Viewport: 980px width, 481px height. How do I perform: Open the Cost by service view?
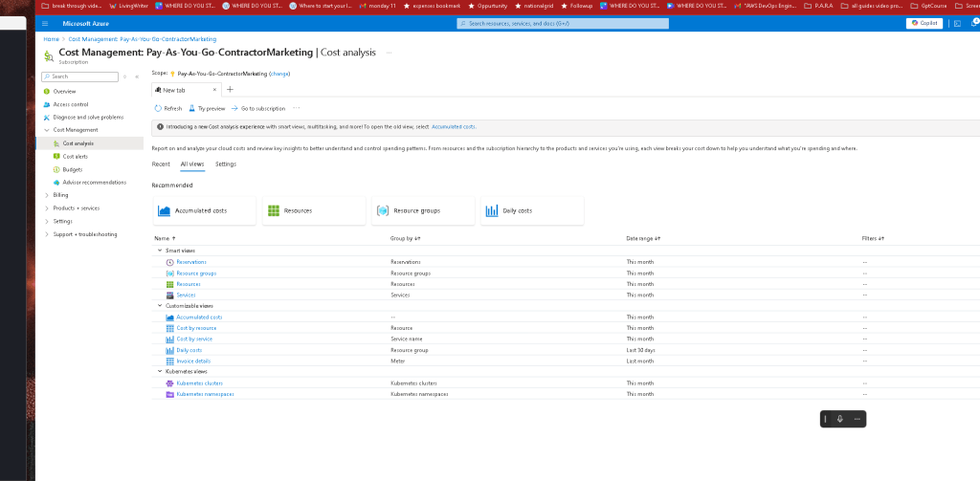[194, 339]
